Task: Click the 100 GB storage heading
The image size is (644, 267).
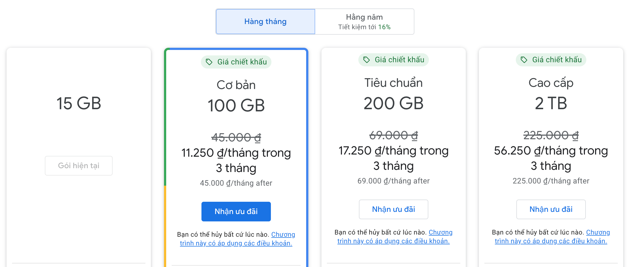Action: point(236,105)
